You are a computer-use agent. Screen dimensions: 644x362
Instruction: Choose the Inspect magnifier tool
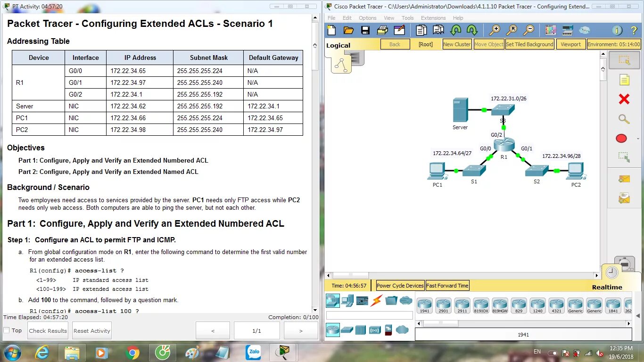(x=624, y=119)
